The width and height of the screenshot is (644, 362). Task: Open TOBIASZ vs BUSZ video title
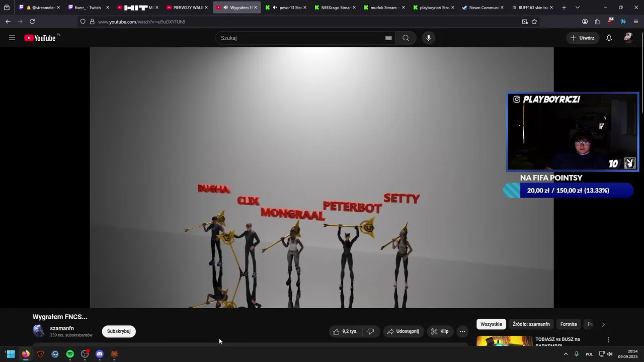pyautogui.click(x=557, y=342)
